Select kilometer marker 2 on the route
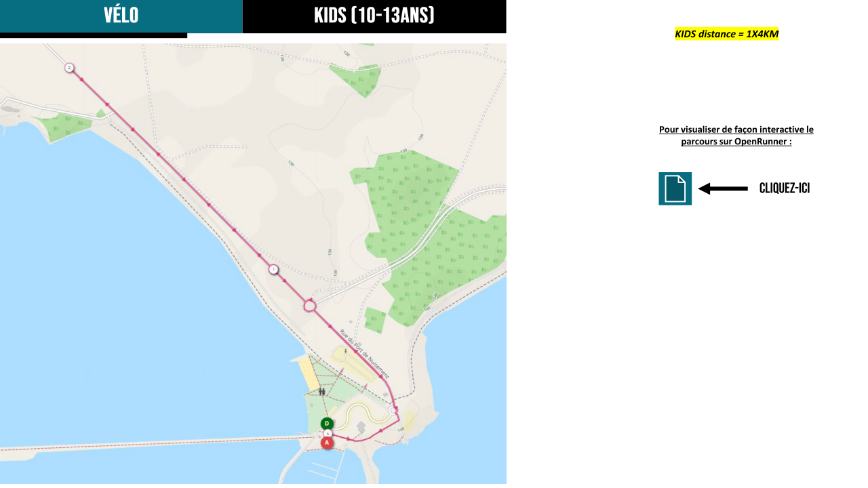This screenshot has width=868, height=488. [69, 68]
